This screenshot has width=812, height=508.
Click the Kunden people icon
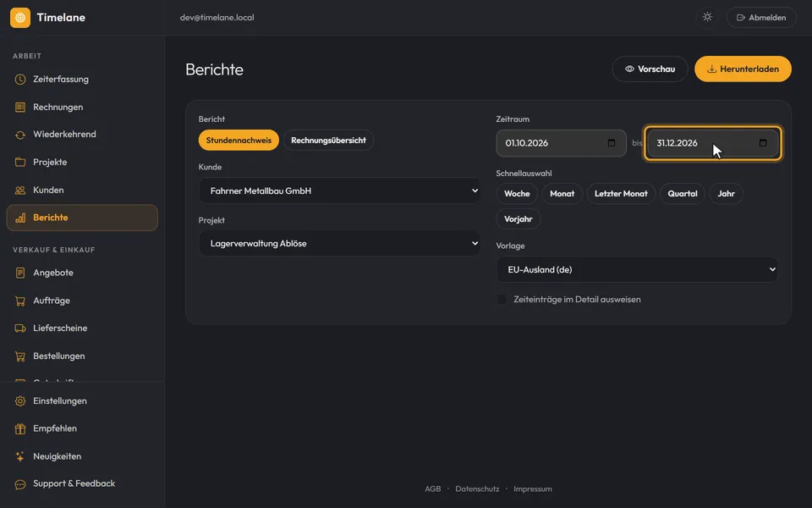(x=20, y=190)
